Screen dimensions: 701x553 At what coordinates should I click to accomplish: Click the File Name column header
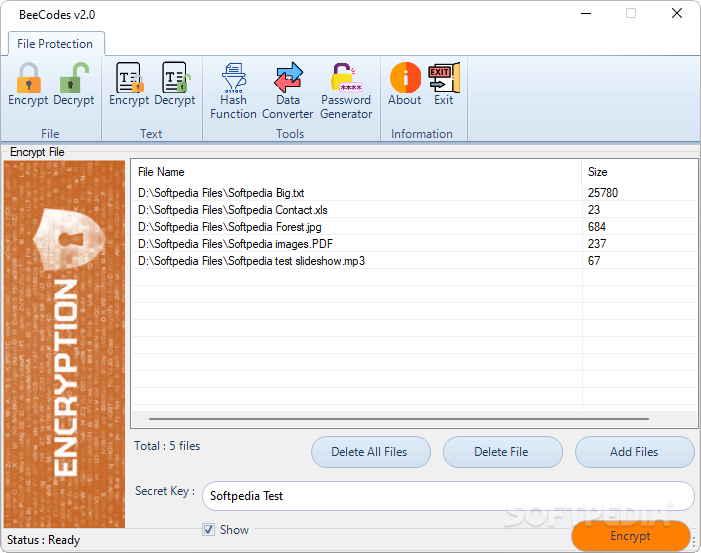[x=356, y=172]
